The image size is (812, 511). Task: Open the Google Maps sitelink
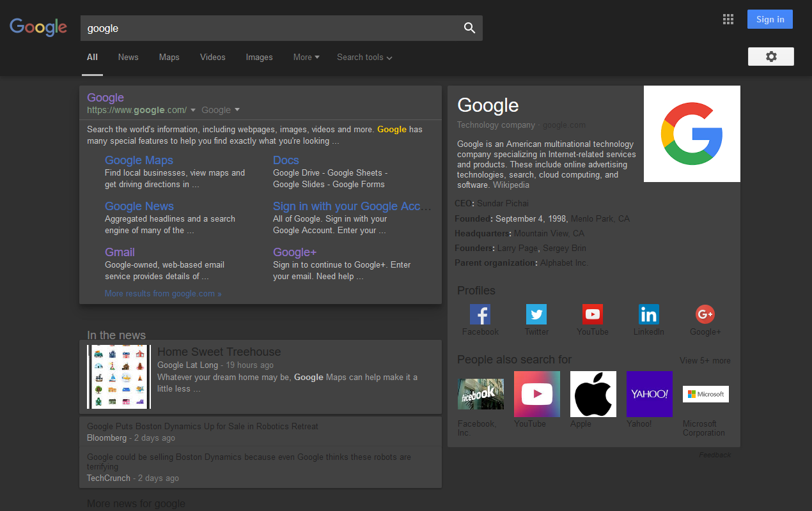click(x=139, y=160)
